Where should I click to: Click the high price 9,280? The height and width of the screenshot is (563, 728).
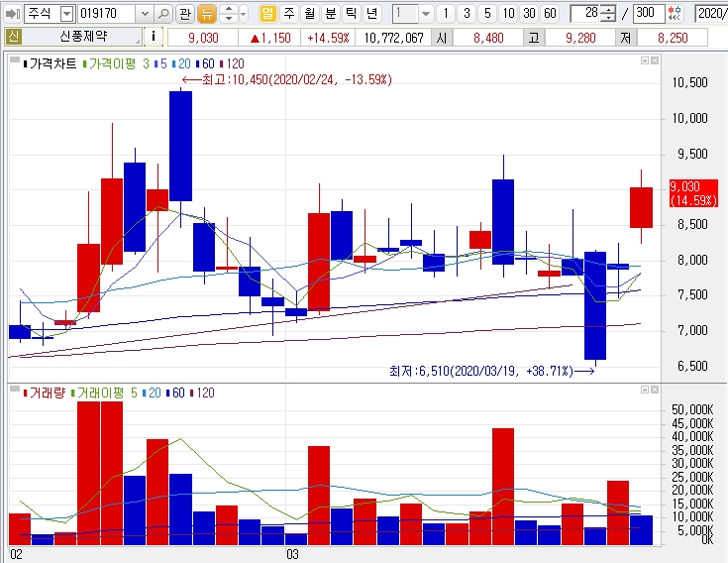click(580, 38)
